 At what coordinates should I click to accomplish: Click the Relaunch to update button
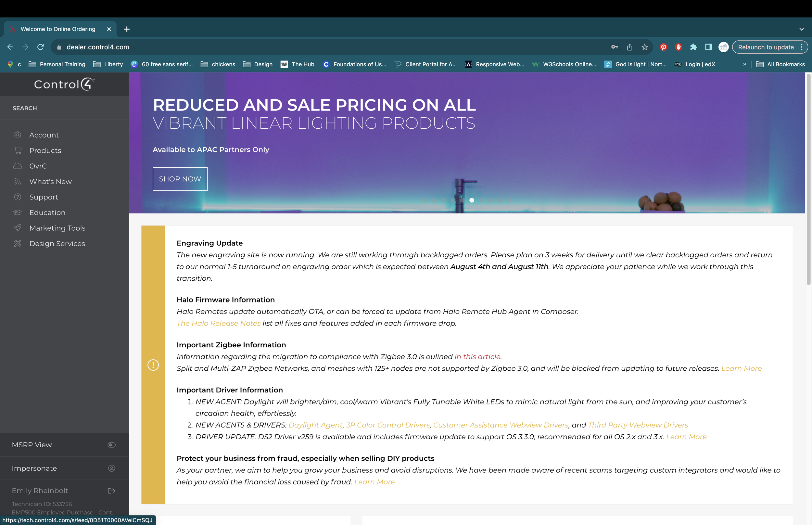(x=766, y=47)
